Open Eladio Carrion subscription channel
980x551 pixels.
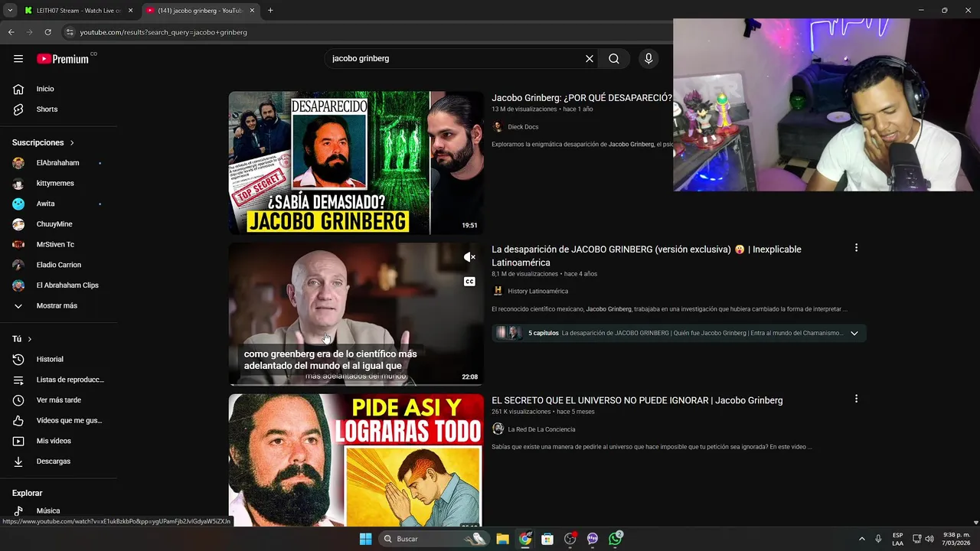(58, 265)
